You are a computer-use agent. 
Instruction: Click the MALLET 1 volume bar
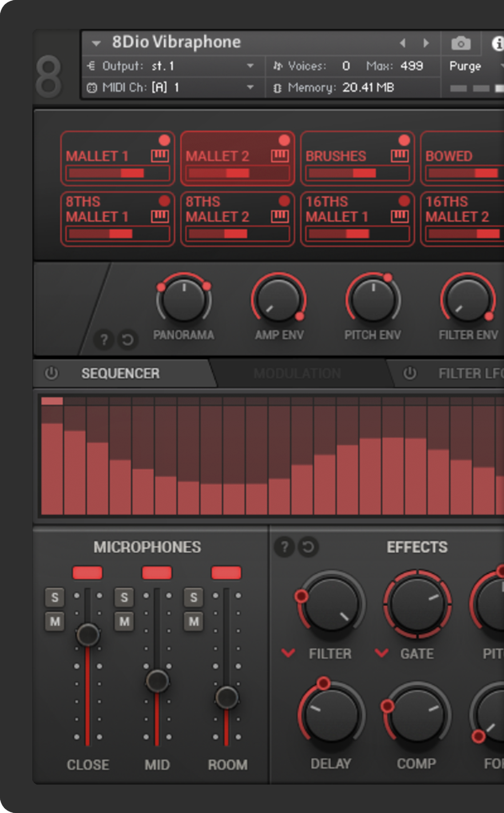pyautogui.click(x=118, y=173)
